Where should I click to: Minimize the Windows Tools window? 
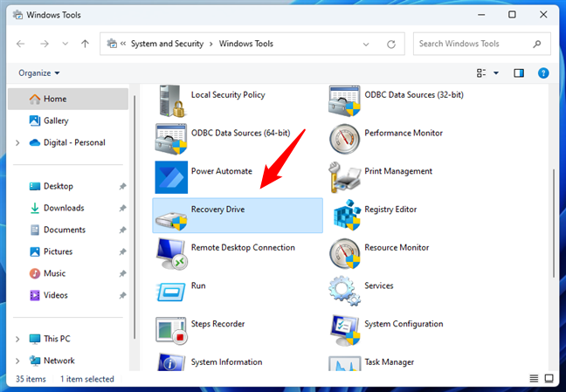pyautogui.click(x=481, y=15)
